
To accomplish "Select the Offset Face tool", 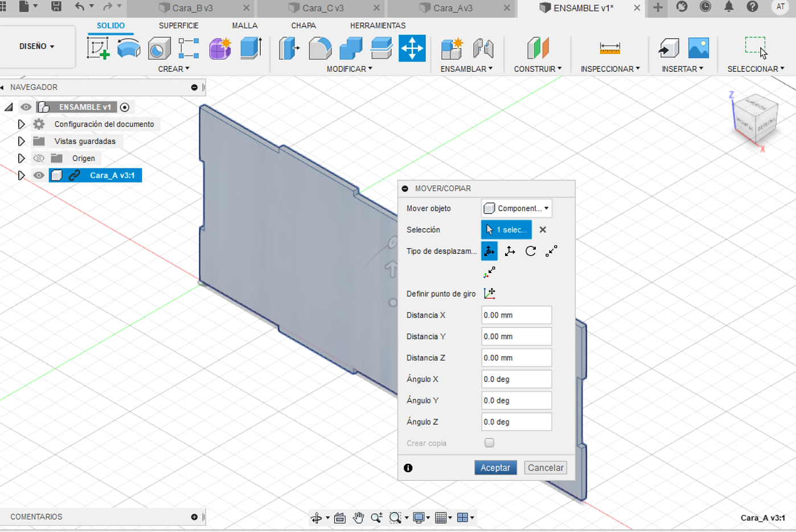I will click(x=381, y=48).
